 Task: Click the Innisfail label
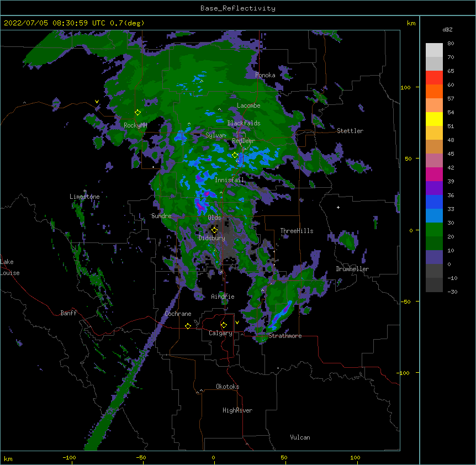click(229, 180)
